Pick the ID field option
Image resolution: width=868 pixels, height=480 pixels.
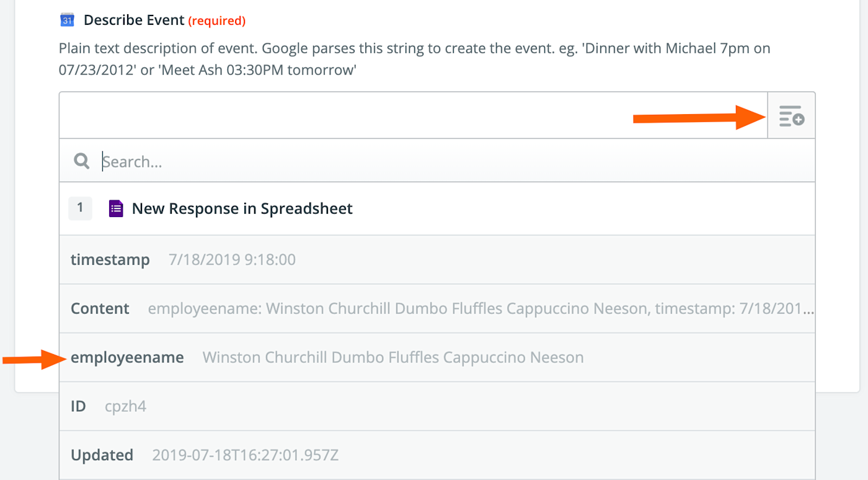click(x=78, y=406)
